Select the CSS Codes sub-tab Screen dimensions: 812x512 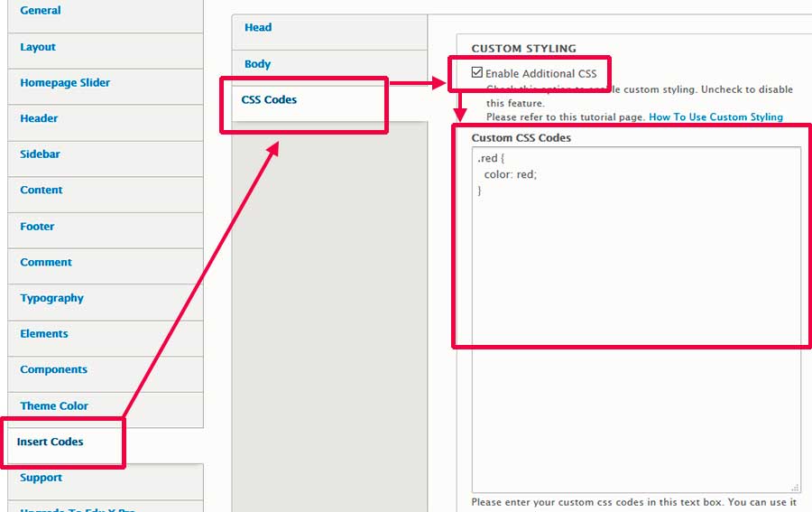coord(269,100)
